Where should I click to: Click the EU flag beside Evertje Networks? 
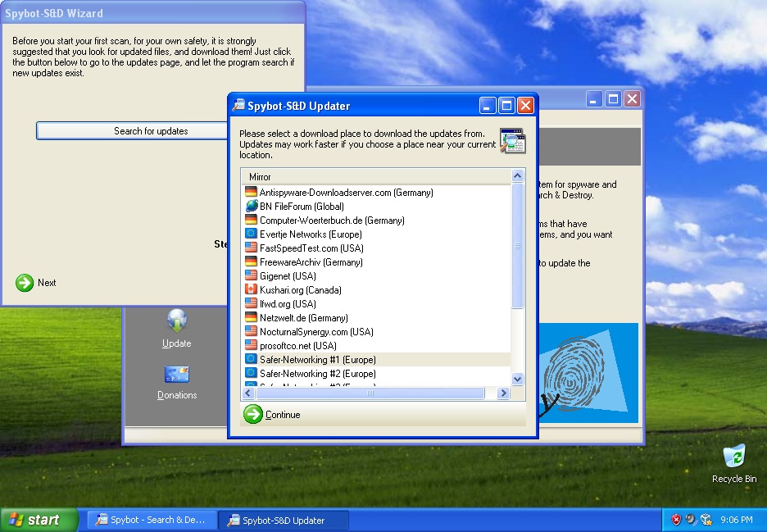tap(251, 234)
